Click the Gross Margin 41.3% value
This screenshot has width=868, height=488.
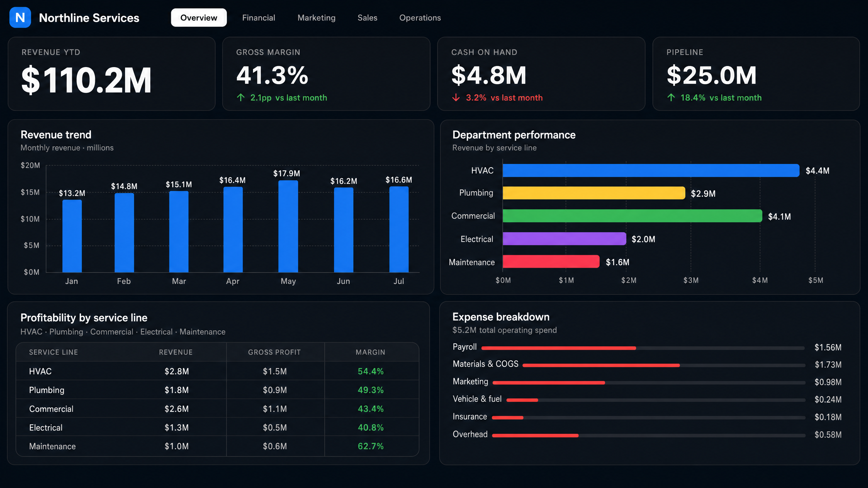(x=272, y=75)
